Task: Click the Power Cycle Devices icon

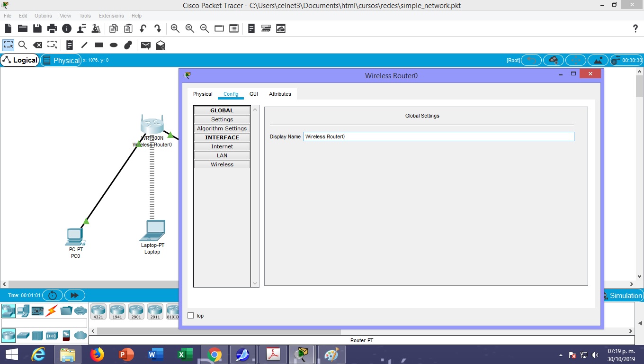Action: (53, 295)
